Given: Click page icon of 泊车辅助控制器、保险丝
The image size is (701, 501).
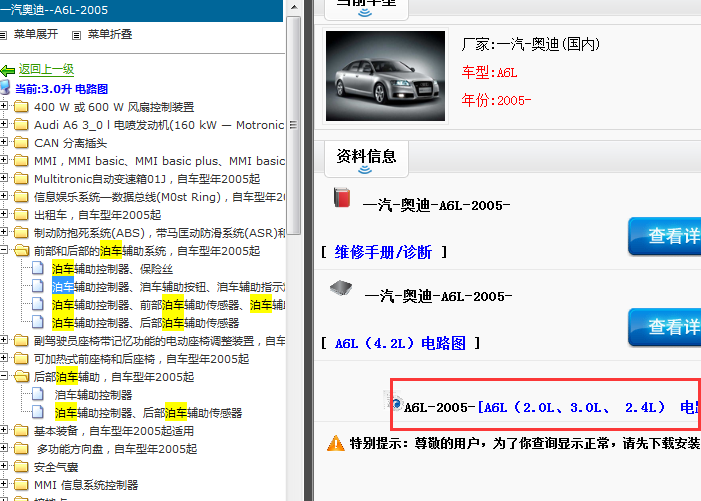Looking at the screenshot, I should 38,268.
